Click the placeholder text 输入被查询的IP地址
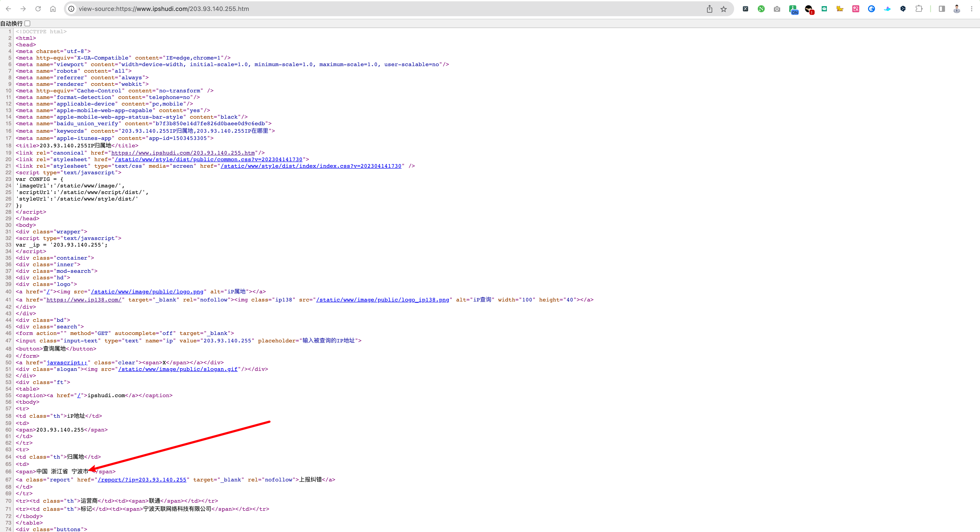980x532 pixels. 328,340
